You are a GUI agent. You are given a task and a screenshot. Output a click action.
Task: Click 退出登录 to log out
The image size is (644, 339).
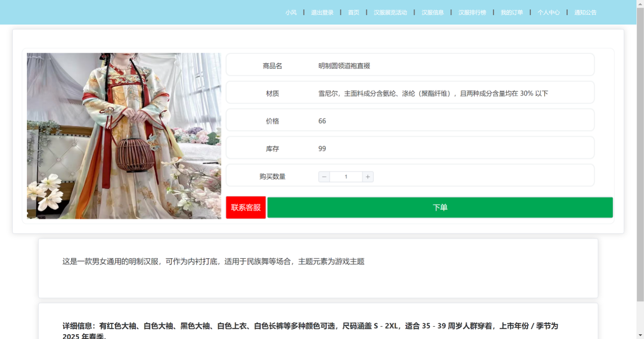322,13
